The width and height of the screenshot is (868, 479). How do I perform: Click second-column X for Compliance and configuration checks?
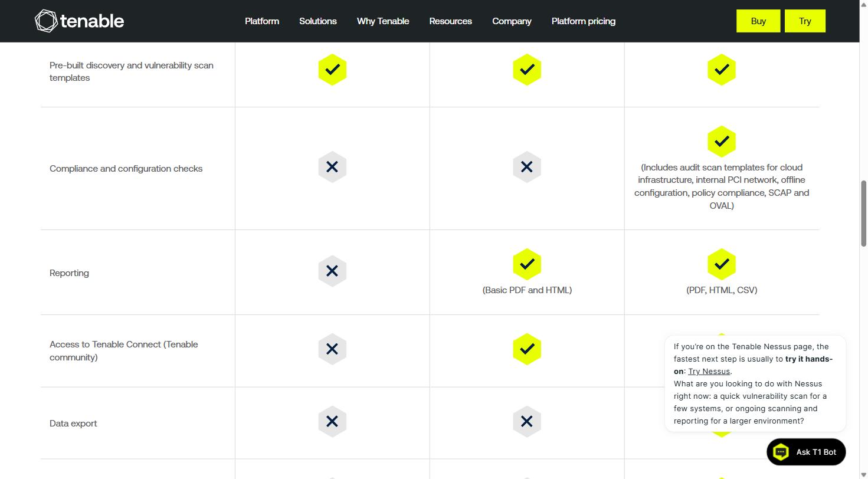click(x=527, y=167)
